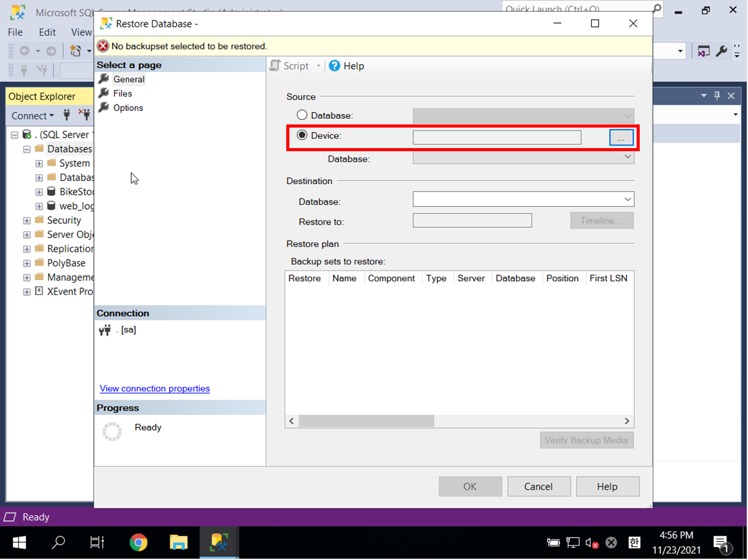Screen dimensions: 748x560
Task: Expand the Replication node
Action: click(x=27, y=249)
